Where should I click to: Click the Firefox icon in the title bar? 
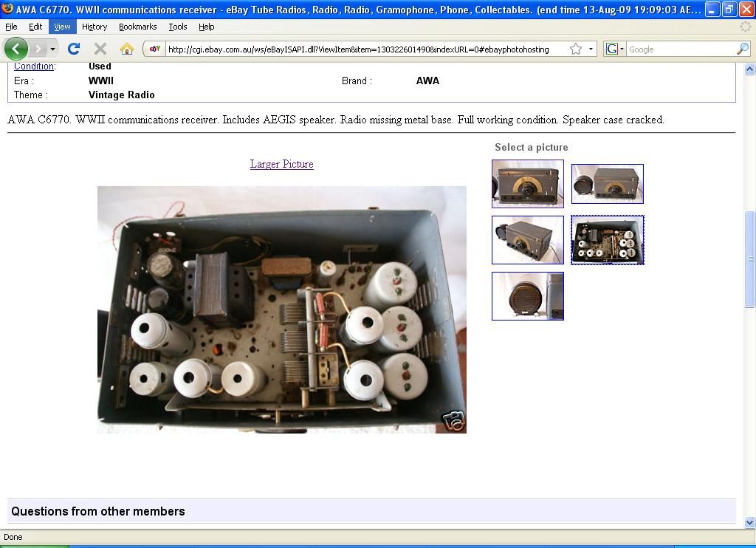pos(7,9)
